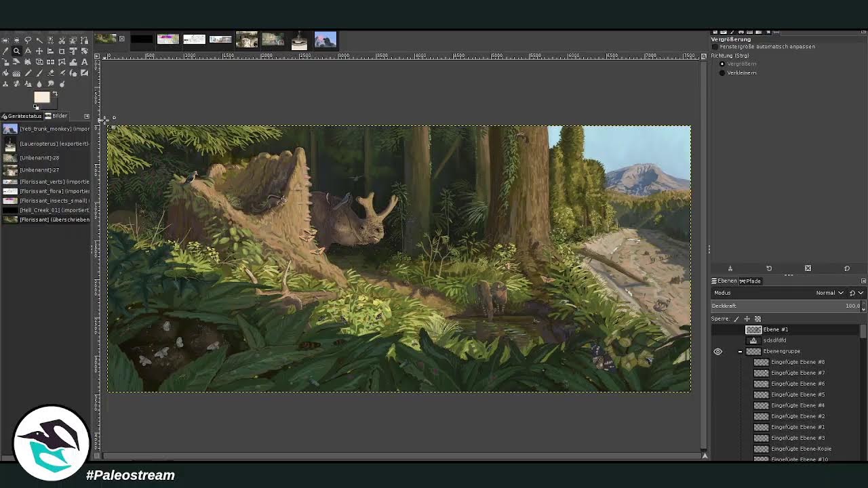Select the Crop tool
The image size is (868, 488).
(62, 51)
